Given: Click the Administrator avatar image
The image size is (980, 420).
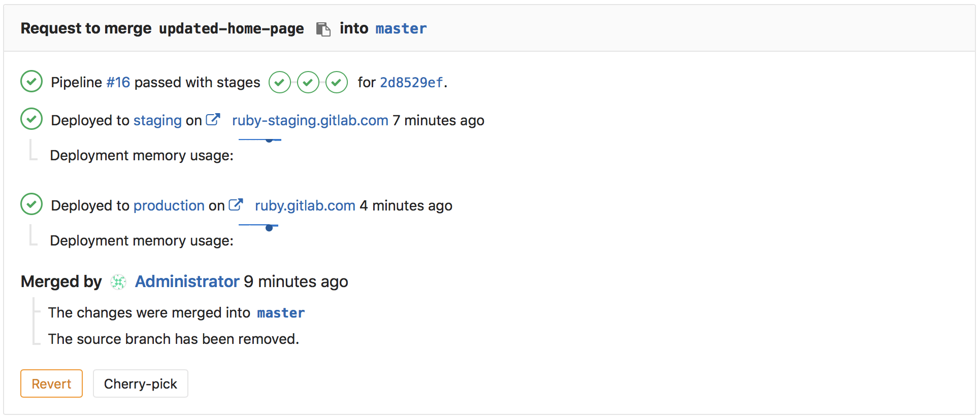Looking at the screenshot, I should tap(118, 282).
